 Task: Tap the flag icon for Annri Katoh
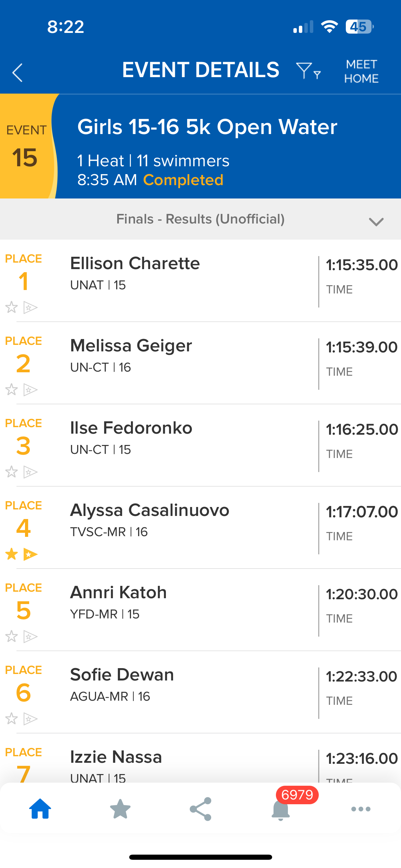30,637
